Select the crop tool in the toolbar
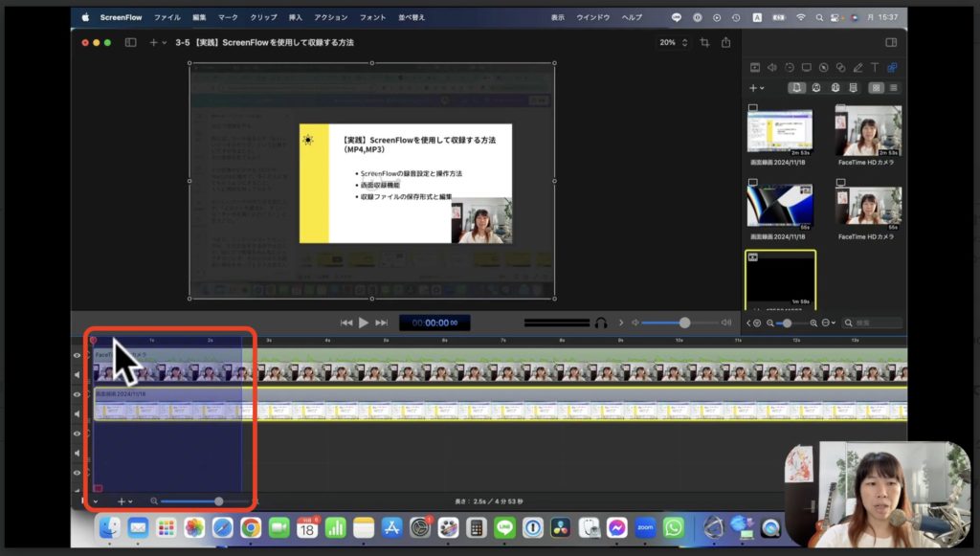 pos(705,42)
